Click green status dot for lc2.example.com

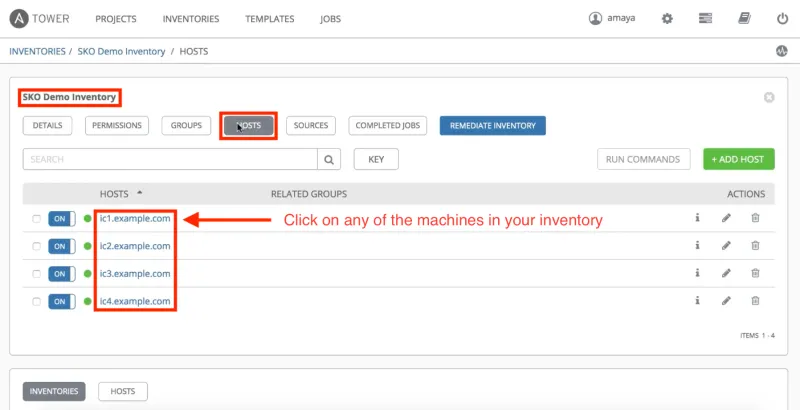(x=88, y=246)
